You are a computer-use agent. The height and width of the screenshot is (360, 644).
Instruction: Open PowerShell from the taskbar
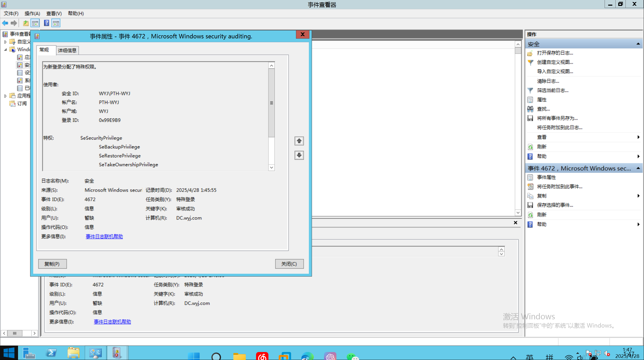pos(51,353)
